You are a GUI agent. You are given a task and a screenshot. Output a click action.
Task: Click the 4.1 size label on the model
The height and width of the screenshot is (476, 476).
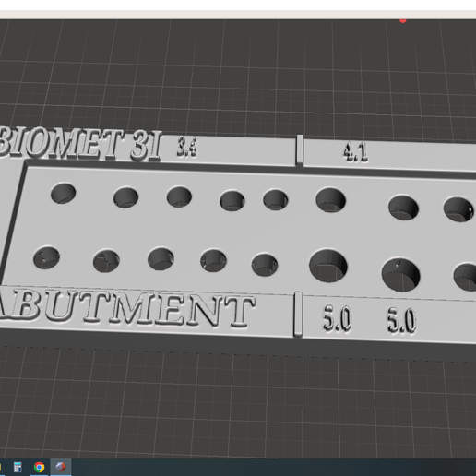pos(355,152)
